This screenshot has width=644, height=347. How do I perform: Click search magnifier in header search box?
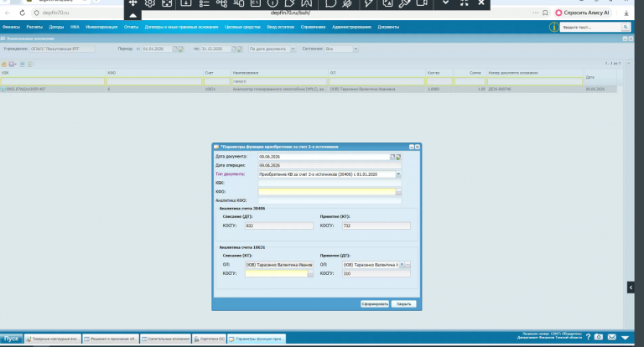coord(626,27)
